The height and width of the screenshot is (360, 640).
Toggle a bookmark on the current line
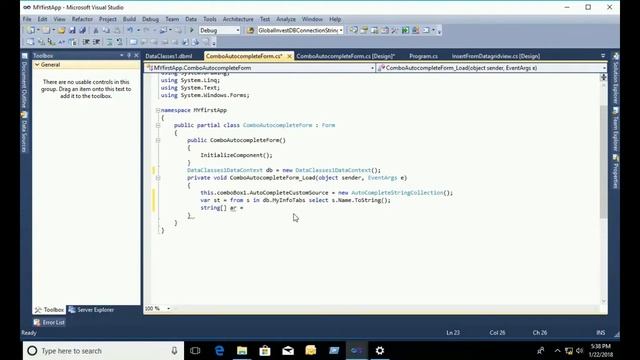[x=133, y=42]
